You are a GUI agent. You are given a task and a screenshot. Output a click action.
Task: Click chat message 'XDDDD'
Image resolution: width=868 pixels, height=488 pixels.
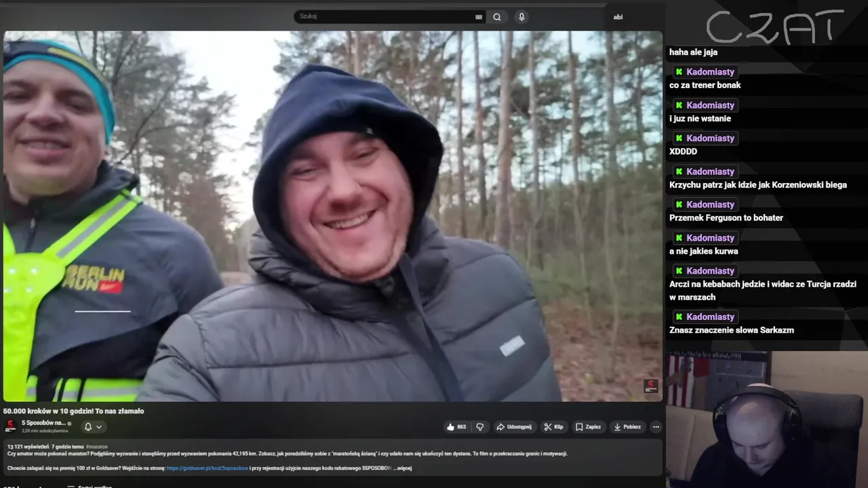[683, 152]
